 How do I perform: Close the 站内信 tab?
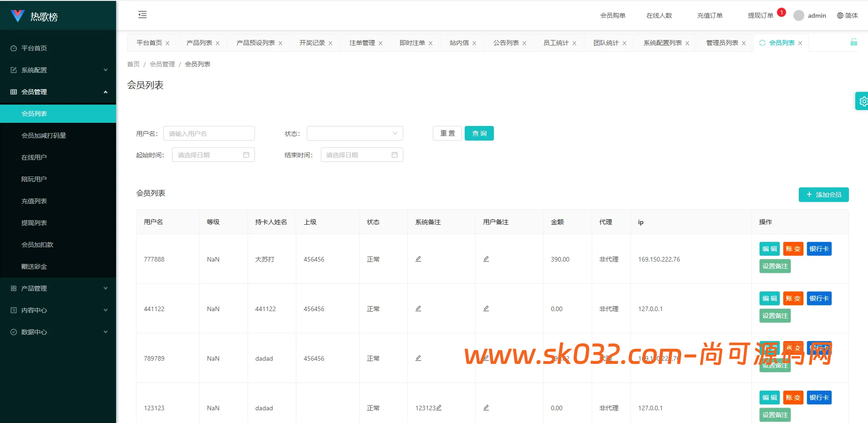point(474,43)
